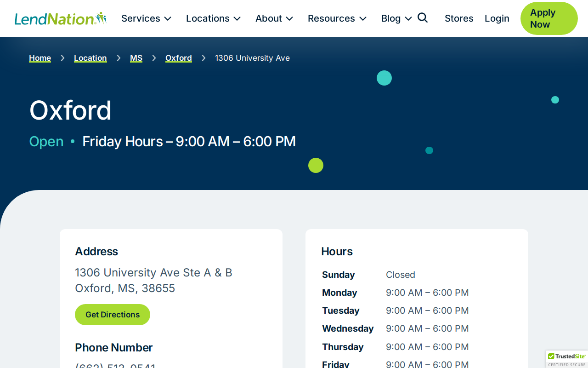Click the LendNation logo
588x368 pixels.
61,18
